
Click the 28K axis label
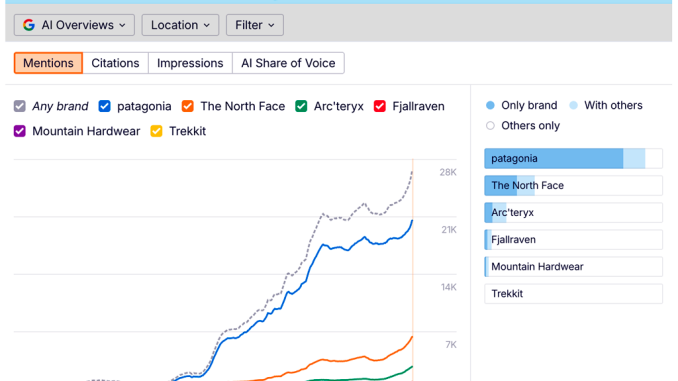[448, 173]
